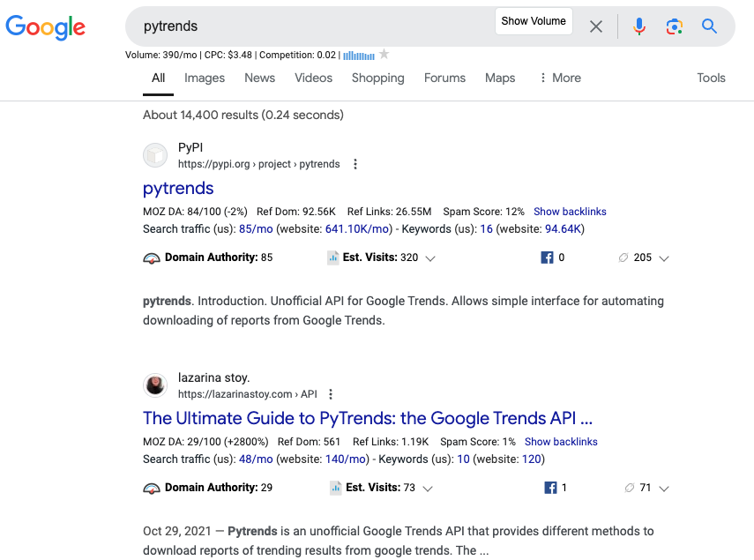Image resolution: width=754 pixels, height=560 pixels.
Task: Clear the search box with the X icon
Action: 596,26
